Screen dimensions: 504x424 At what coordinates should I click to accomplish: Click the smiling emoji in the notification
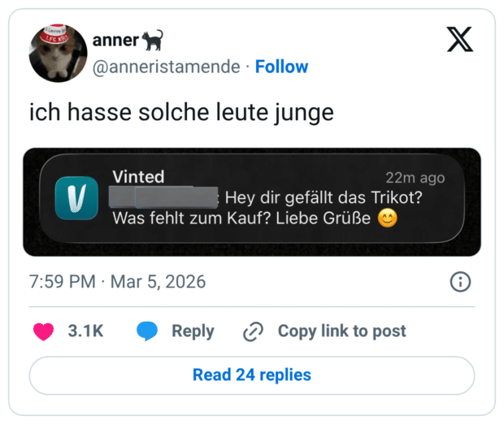click(389, 218)
